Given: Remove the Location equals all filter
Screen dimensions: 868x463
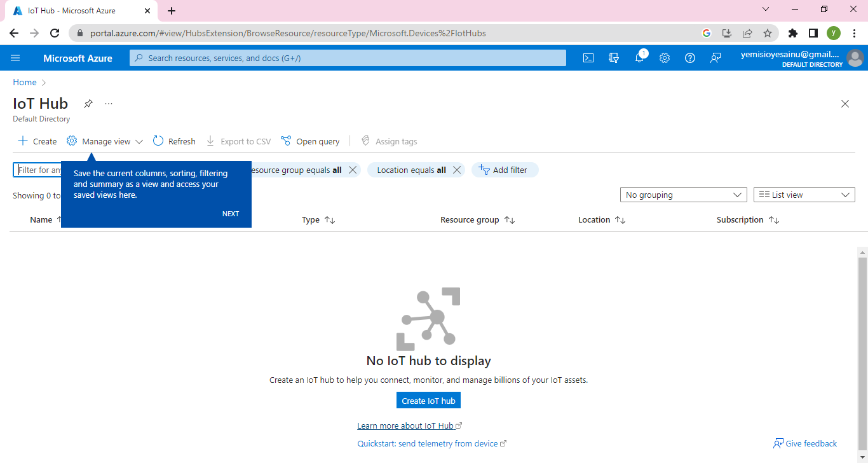Looking at the screenshot, I should [x=457, y=170].
